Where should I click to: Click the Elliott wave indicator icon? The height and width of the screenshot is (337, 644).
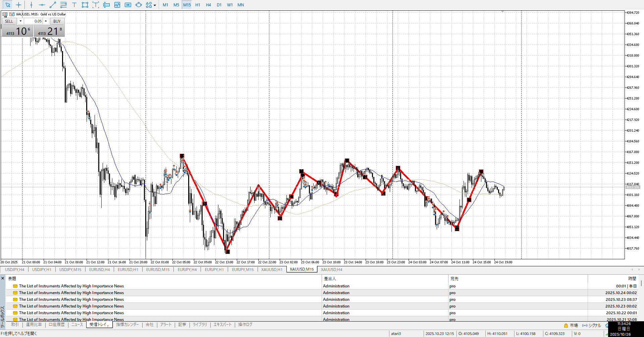[x=117, y=5]
